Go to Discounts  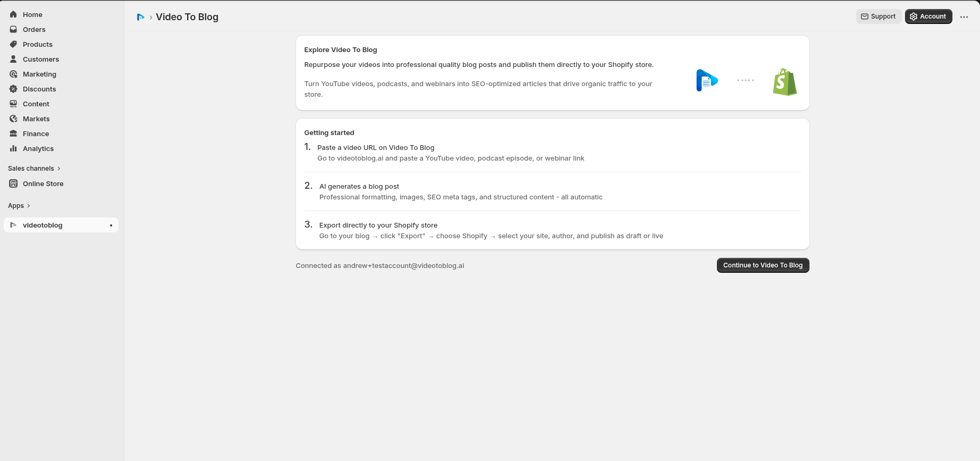[61, 89]
